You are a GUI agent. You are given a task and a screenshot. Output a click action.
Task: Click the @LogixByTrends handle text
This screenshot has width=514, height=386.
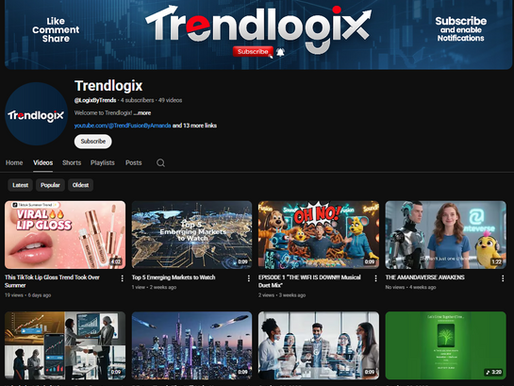click(95, 100)
